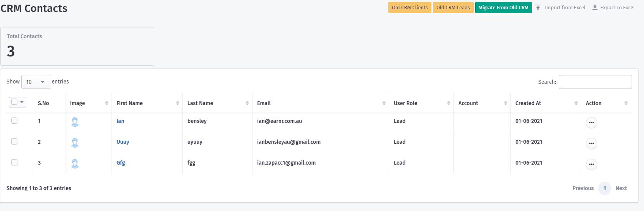Click Export To Excel
Image resolution: width=644 pixels, height=211 pixels.
[x=613, y=8]
